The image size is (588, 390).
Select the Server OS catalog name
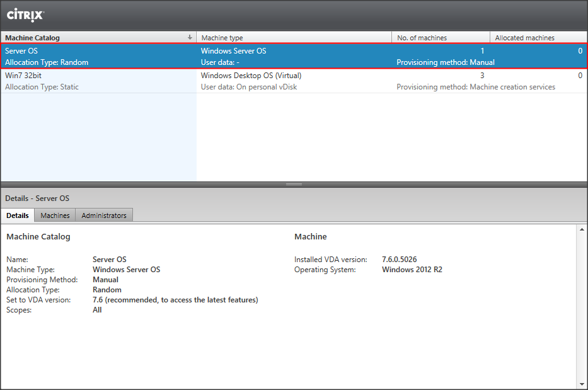point(21,51)
